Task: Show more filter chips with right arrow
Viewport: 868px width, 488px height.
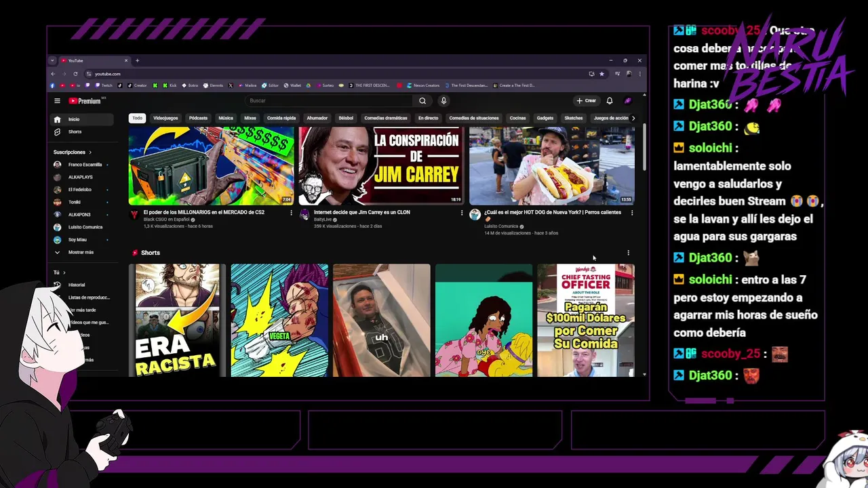Action: pyautogui.click(x=633, y=118)
